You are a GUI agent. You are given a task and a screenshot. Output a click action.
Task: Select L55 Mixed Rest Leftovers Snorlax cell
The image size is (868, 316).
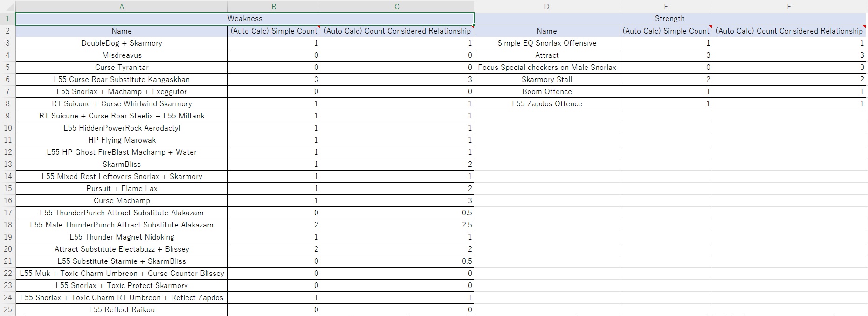click(x=122, y=176)
